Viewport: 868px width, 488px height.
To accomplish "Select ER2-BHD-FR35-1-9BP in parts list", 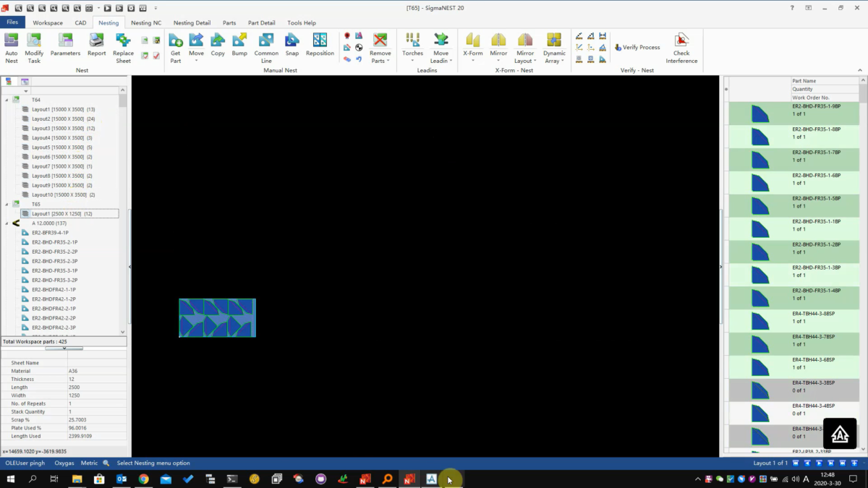I will (x=793, y=114).
